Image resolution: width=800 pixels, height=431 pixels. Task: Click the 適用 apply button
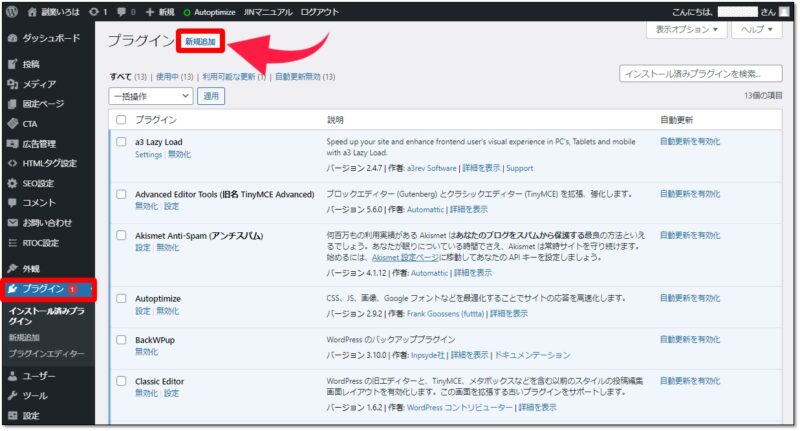(x=211, y=96)
